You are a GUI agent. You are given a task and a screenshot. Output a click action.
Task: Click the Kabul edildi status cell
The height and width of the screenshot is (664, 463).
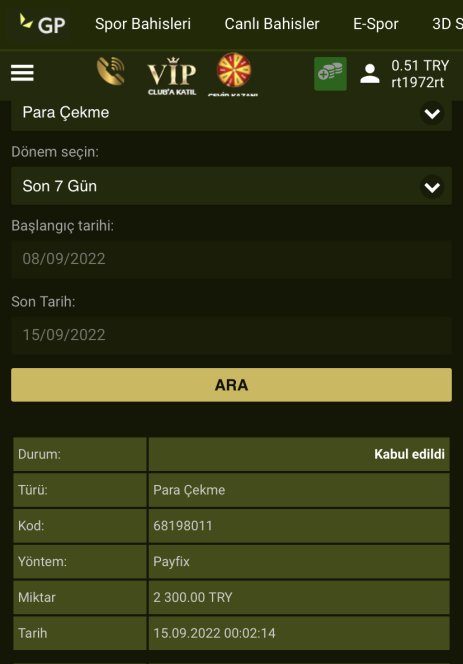pos(299,454)
